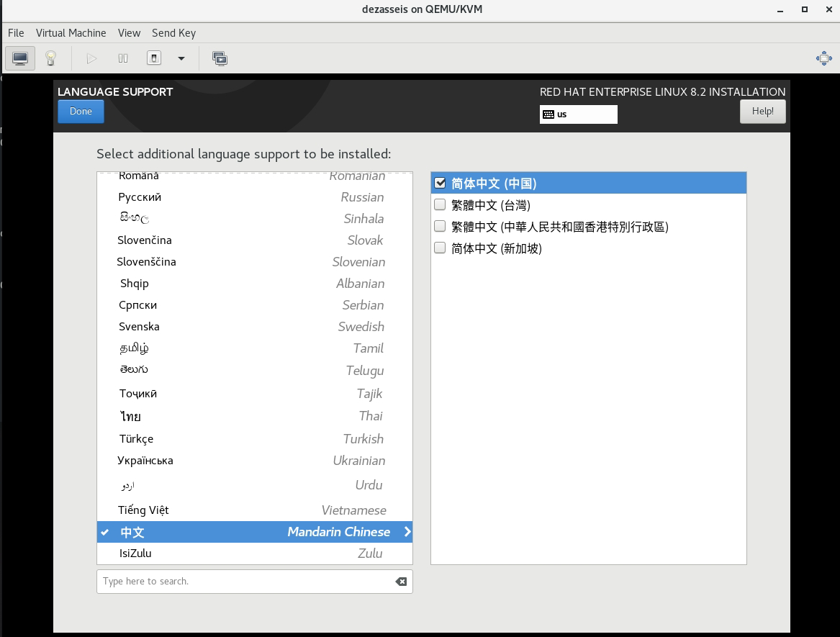Select Zulu (IsiZulu) row
The image size is (840, 637).
click(x=255, y=554)
